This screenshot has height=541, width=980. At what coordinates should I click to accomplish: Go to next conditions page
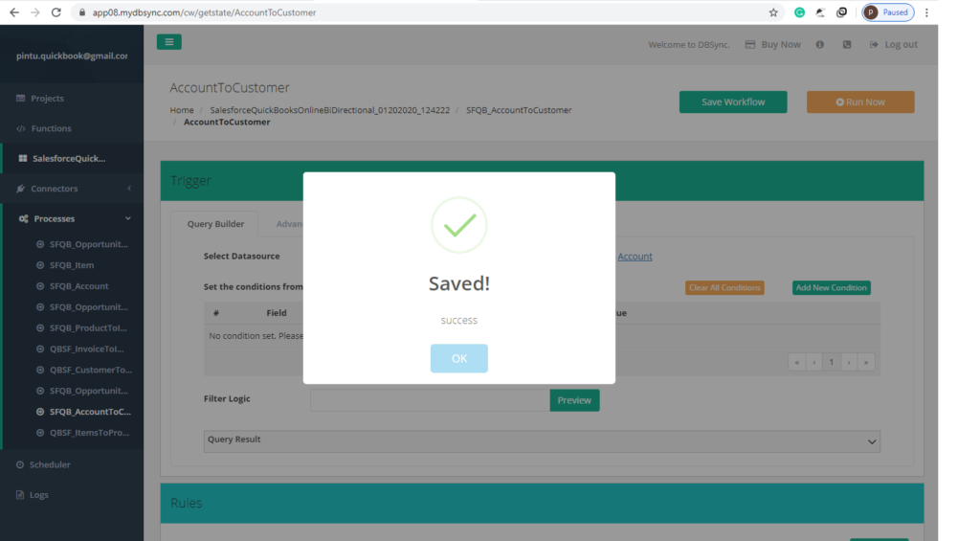[x=849, y=362]
